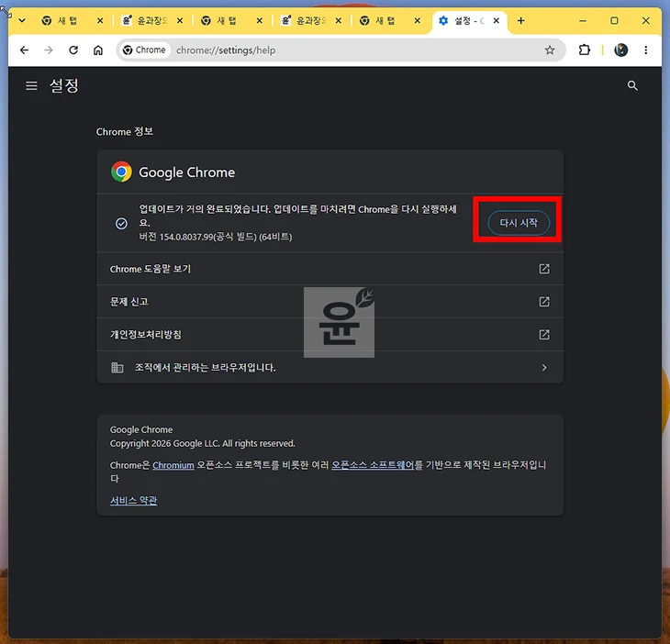Open the profile avatar menu
The height and width of the screenshot is (644, 670).
tap(620, 50)
